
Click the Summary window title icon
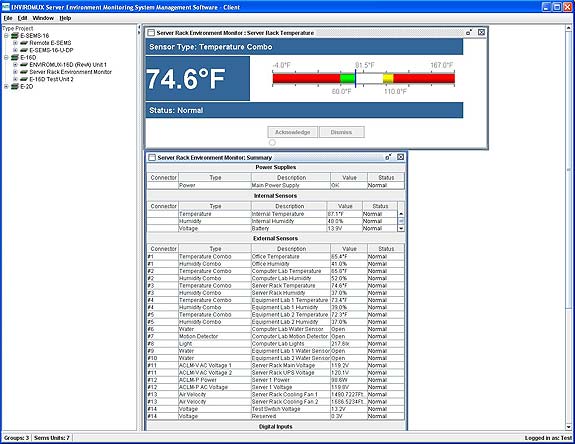[151, 158]
